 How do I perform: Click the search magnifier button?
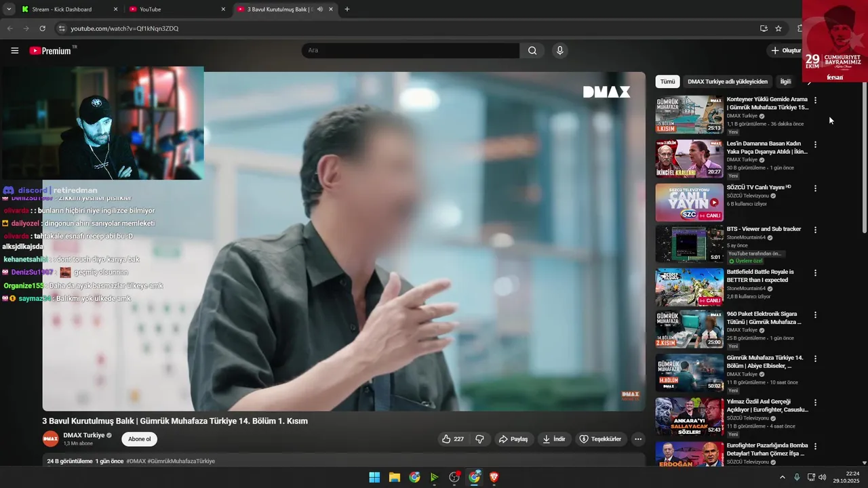(x=532, y=50)
